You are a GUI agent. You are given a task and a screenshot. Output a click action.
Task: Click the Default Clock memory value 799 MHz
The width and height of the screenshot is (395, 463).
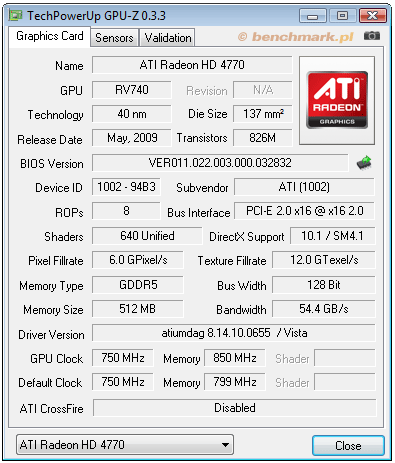click(x=235, y=382)
